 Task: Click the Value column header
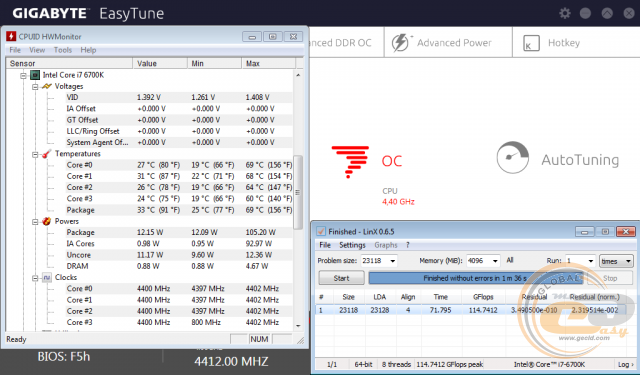160,63
